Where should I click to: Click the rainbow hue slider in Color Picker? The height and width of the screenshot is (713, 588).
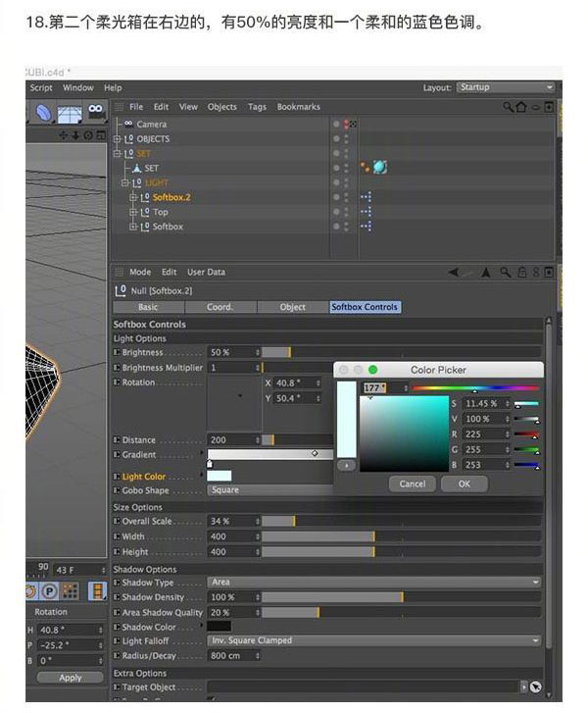coord(475,387)
